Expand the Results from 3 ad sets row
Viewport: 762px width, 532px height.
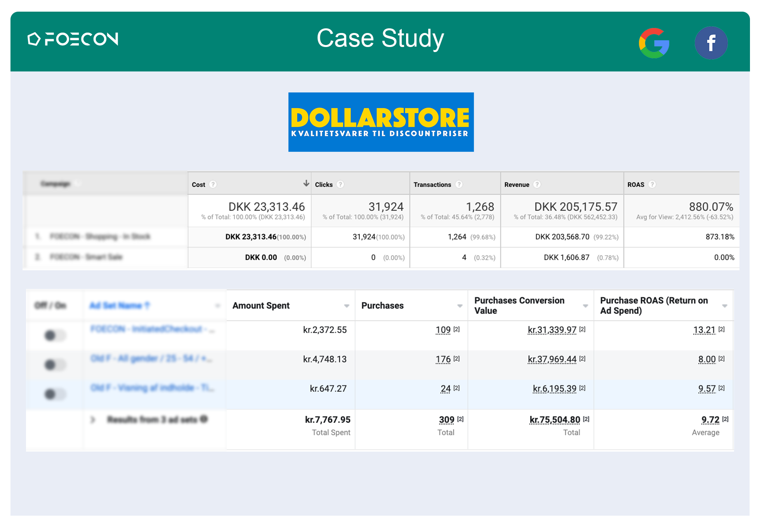point(92,419)
